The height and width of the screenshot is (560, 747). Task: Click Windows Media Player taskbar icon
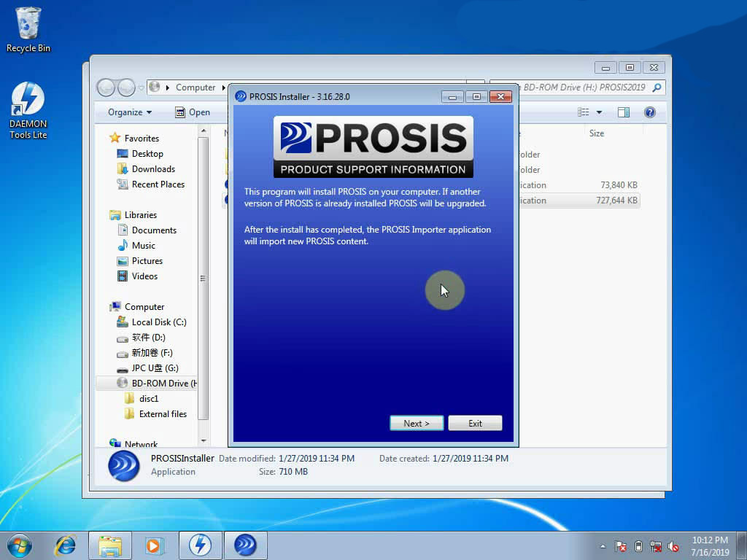pos(154,545)
